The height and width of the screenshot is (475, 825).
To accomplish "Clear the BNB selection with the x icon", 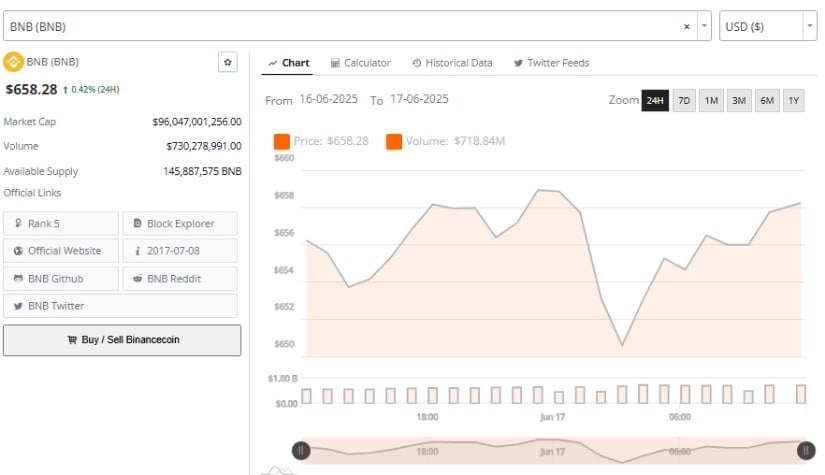I will click(x=687, y=26).
